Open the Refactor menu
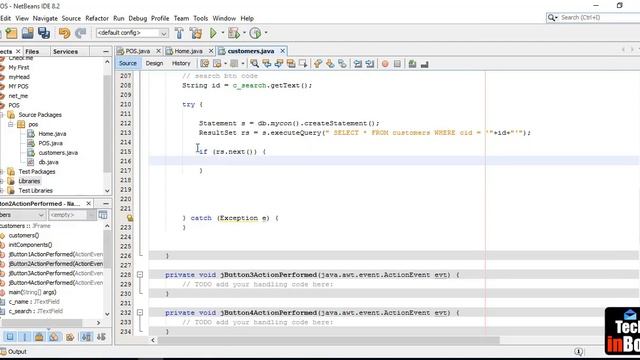 97,18
